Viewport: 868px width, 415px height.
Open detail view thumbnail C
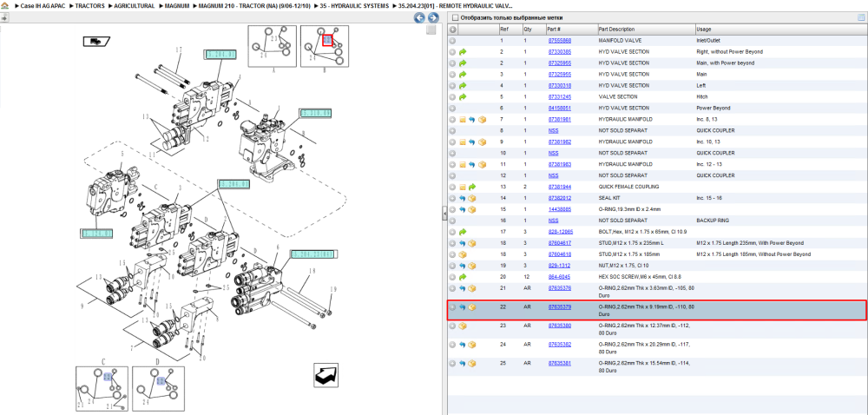coord(102,388)
